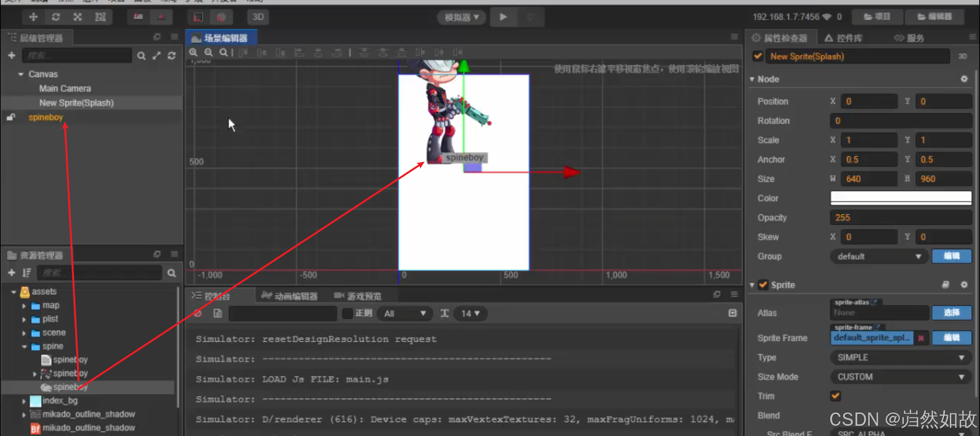Screen dimensions: 980x436
Task: Collapse the Canvas node
Action: (21, 74)
